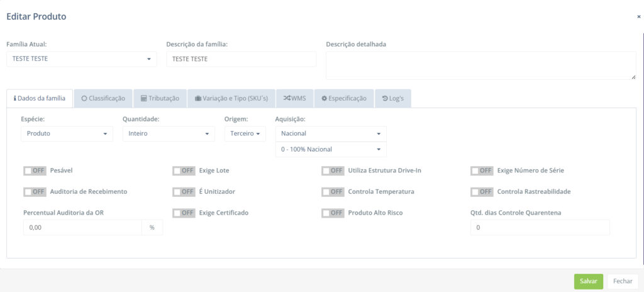Image resolution: width=644 pixels, height=292 pixels.
Task: Go to the Especificação tab
Action: tap(343, 98)
